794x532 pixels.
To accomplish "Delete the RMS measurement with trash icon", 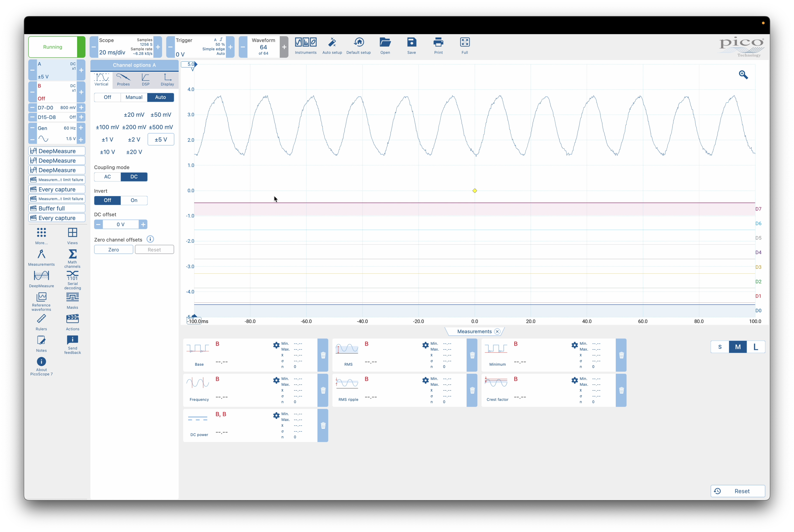I will point(472,355).
